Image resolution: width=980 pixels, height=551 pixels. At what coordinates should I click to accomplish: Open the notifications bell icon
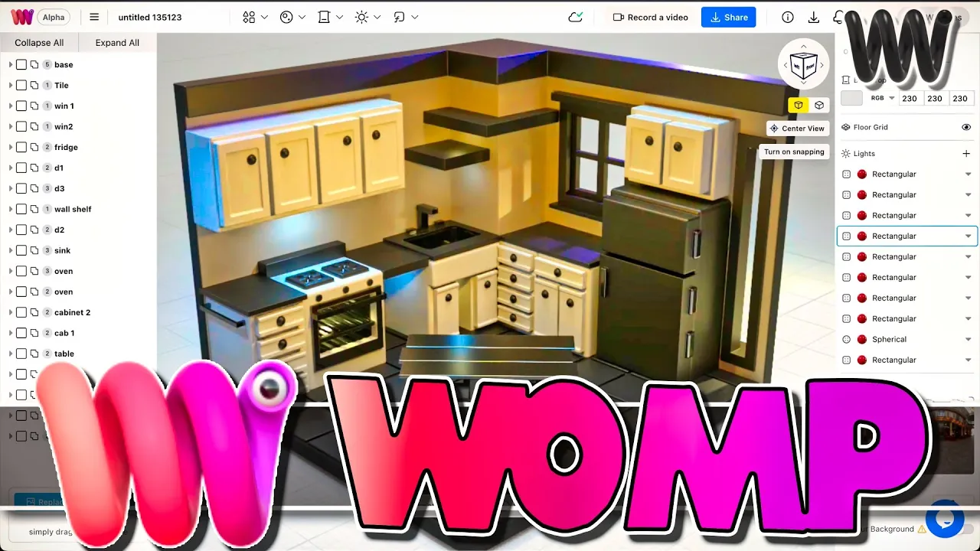pyautogui.click(x=838, y=17)
